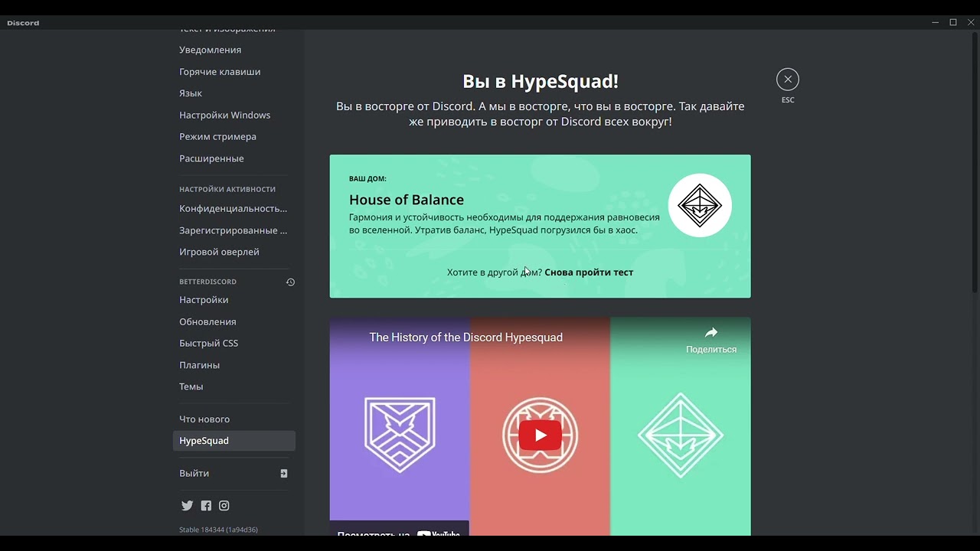Click Снова пройти тест link
The image size is (980, 551).
click(x=589, y=272)
